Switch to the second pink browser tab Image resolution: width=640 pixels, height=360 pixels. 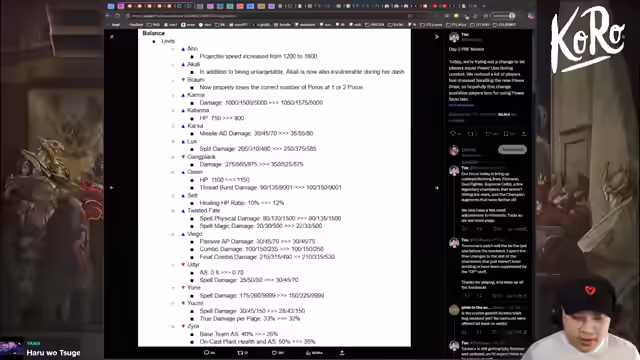pos(121,6)
